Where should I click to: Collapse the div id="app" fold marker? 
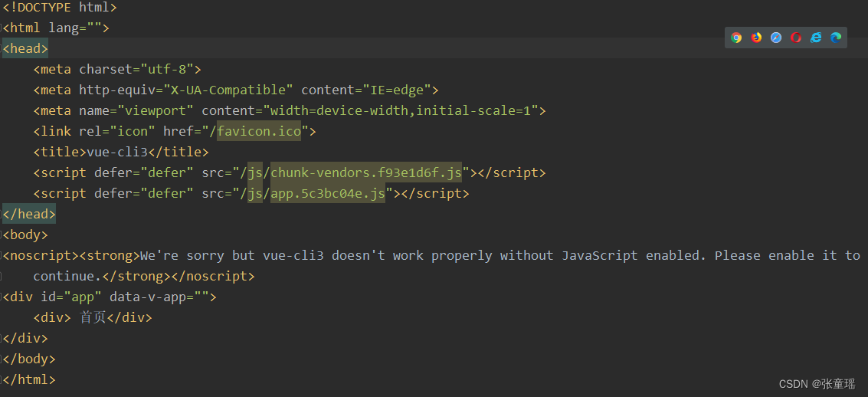2,297
